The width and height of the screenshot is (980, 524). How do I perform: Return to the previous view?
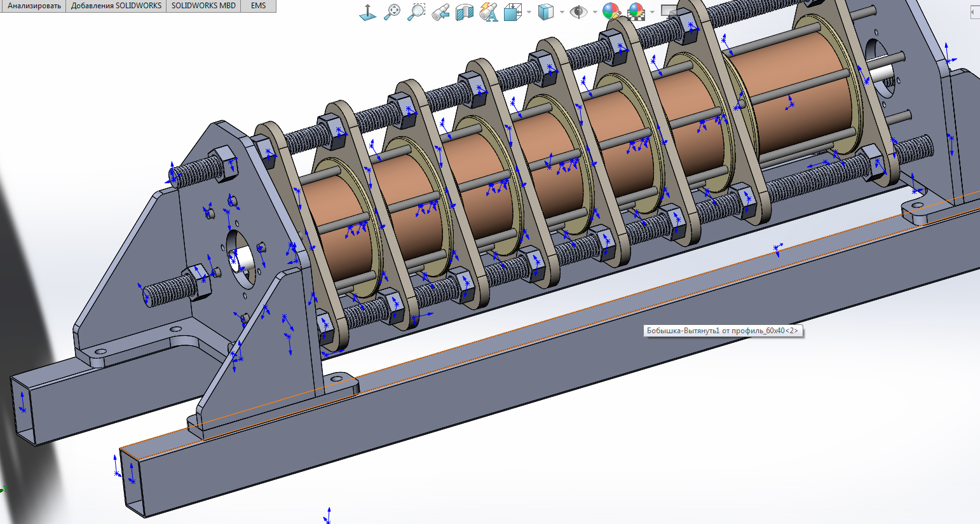tap(440, 12)
